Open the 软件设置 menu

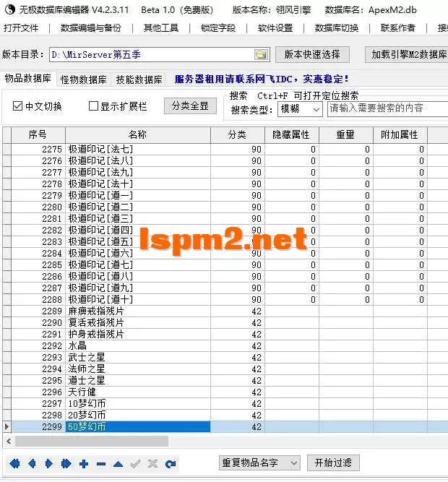click(x=275, y=28)
